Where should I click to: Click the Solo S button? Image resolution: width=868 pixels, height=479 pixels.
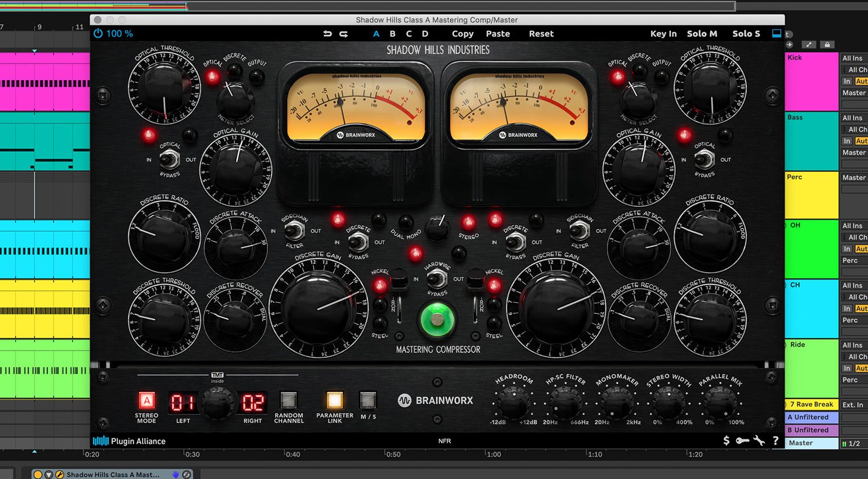[x=746, y=34]
